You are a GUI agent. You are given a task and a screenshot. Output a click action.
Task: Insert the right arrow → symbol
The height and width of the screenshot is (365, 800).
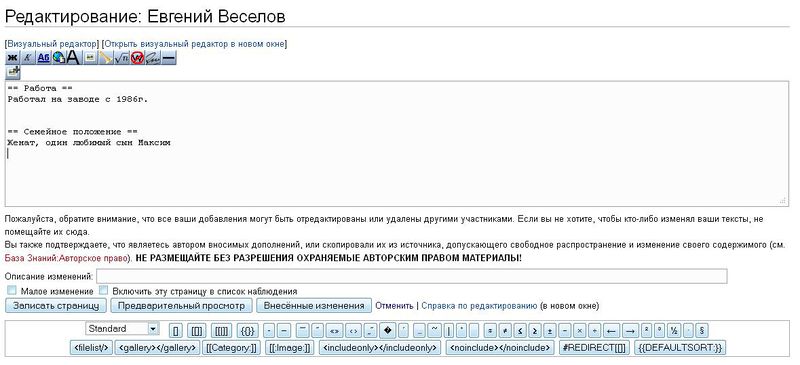pos(630,331)
